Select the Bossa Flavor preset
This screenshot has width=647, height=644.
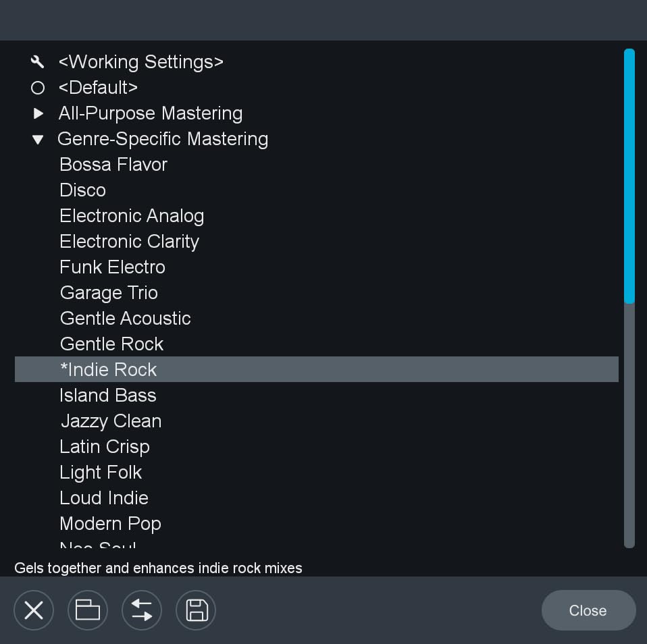113,165
